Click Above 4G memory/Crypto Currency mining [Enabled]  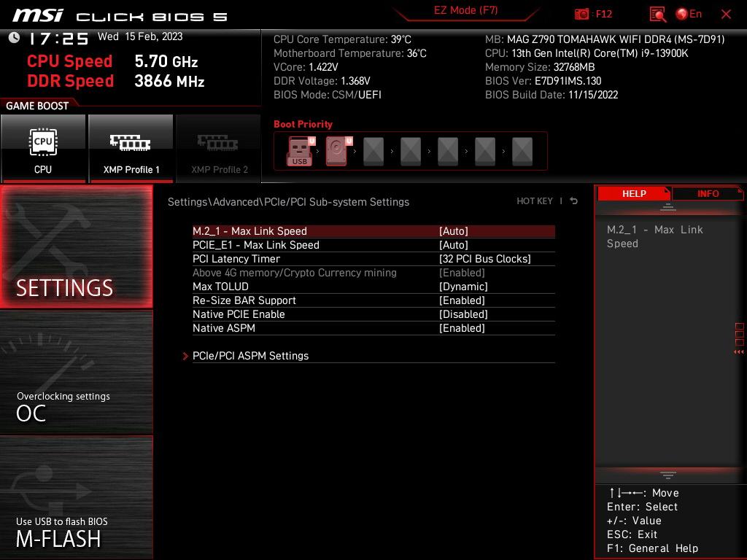[373, 273]
